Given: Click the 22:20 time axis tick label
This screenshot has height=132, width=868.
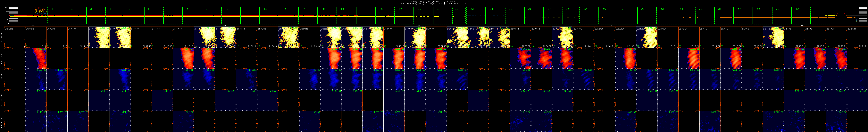Looking at the screenshot, I should (x=803, y=25).
